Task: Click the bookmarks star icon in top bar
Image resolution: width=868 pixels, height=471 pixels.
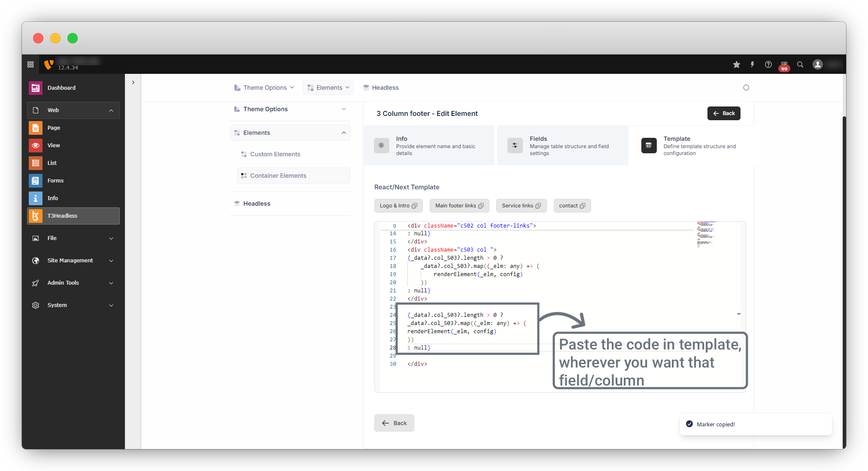Action: coord(737,64)
